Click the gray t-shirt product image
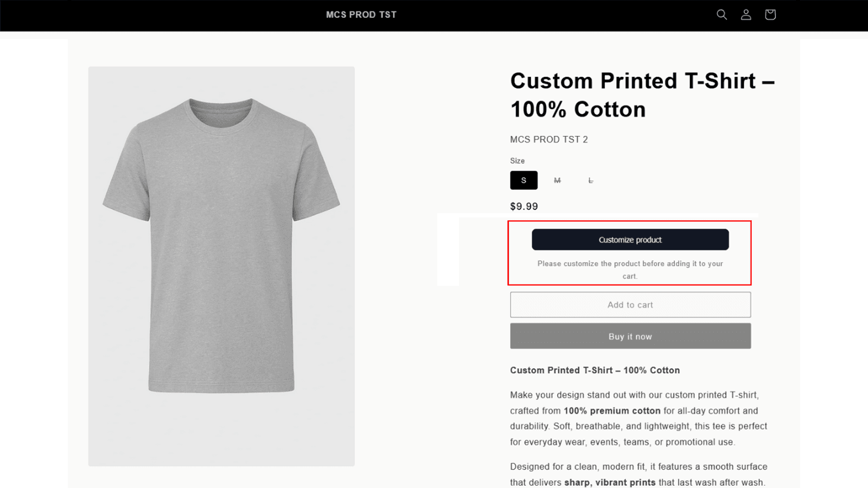Viewport: 868px width, 488px height. (221, 266)
